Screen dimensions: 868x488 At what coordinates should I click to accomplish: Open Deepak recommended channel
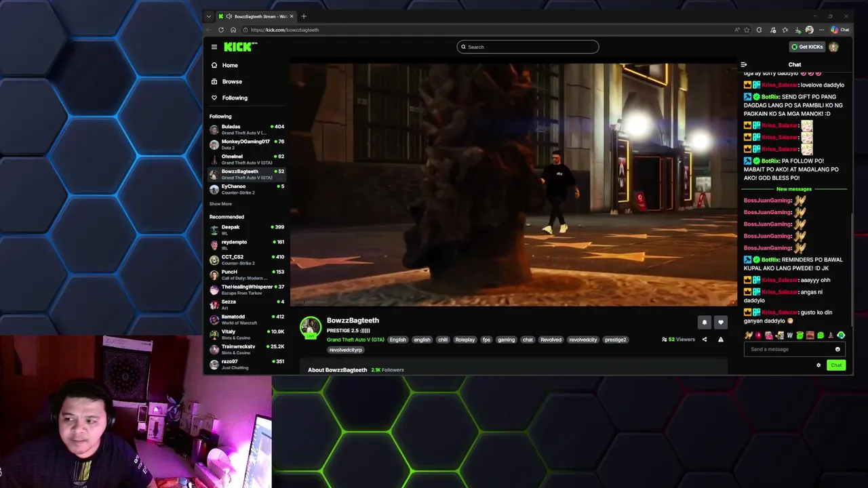coord(247,230)
